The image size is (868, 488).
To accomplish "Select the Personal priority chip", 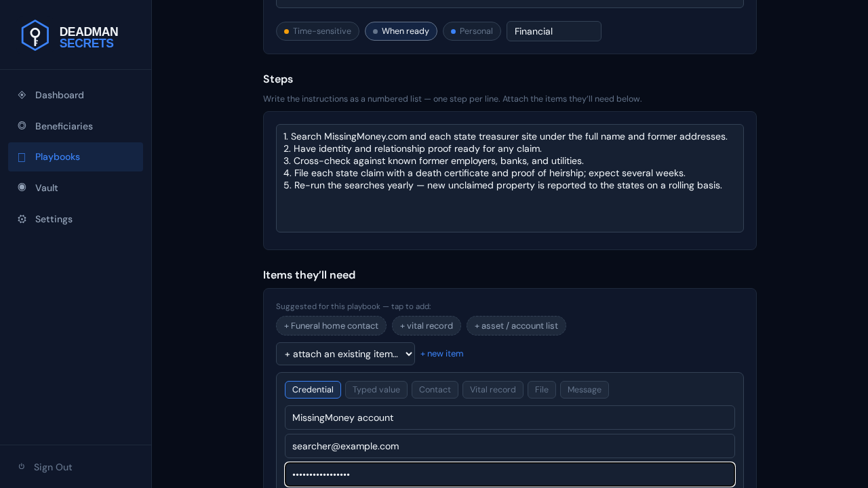I will click(x=472, y=31).
